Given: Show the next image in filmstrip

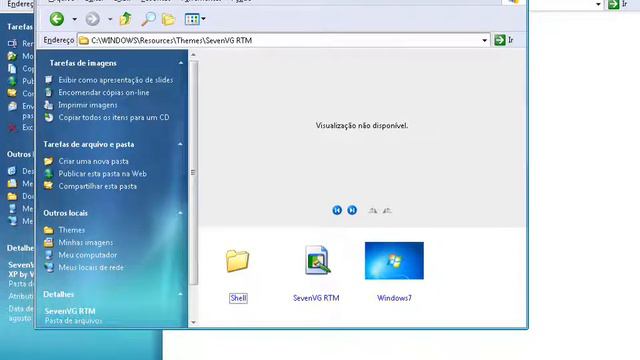Looking at the screenshot, I should [x=352, y=210].
